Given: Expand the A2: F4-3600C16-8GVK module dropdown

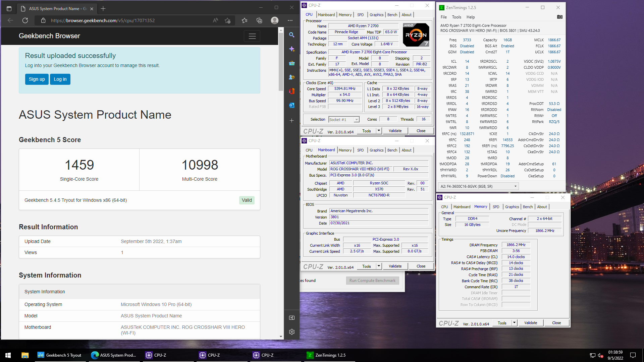Looking at the screenshot, I should [479, 186].
